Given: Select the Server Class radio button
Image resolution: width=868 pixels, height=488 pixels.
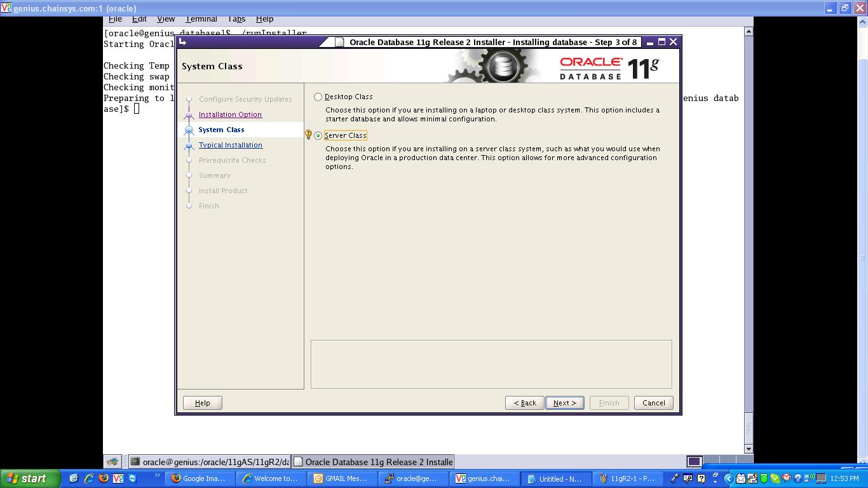Looking at the screenshot, I should (318, 135).
